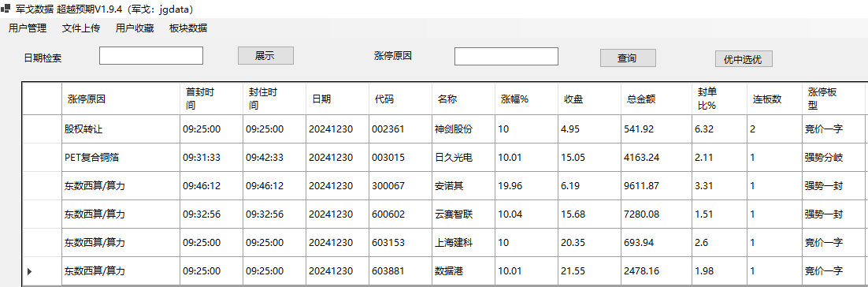
Task: Click the total amount 2478.16 cell
Action: [657, 271]
